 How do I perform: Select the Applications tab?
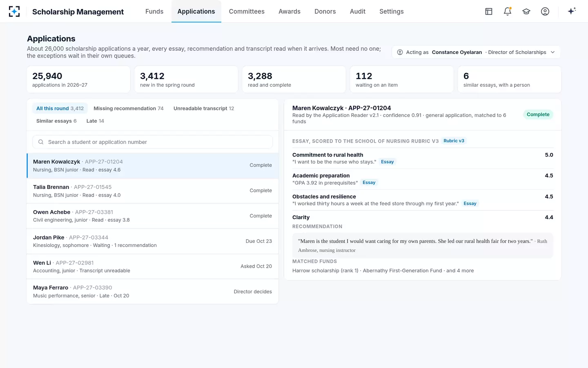click(196, 11)
